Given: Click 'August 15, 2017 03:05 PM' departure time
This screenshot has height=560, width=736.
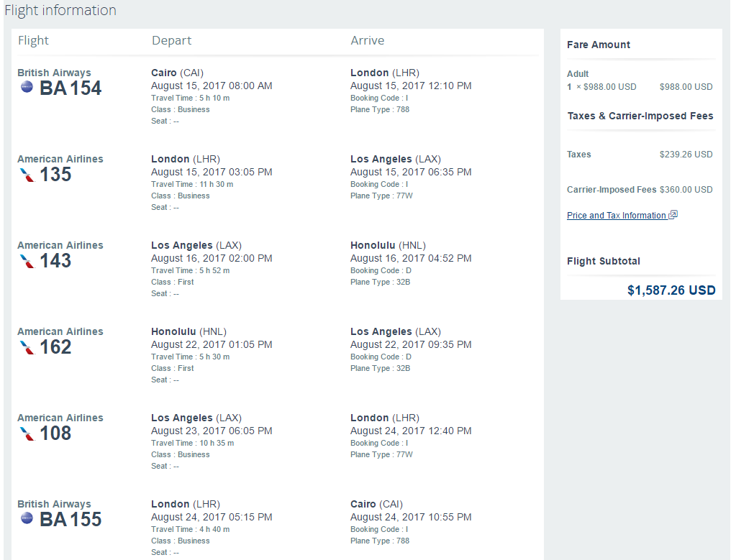Looking at the screenshot, I should point(212,172).
